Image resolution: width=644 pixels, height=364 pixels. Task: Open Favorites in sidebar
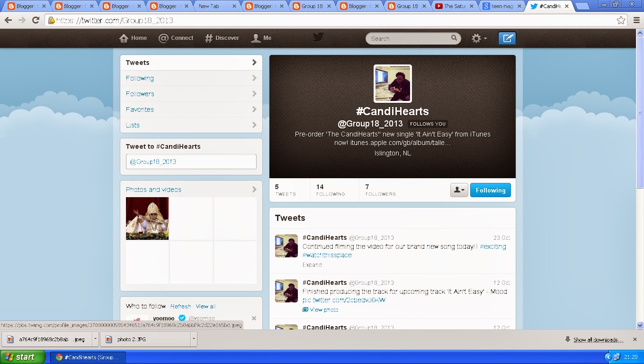coord(191,109)
